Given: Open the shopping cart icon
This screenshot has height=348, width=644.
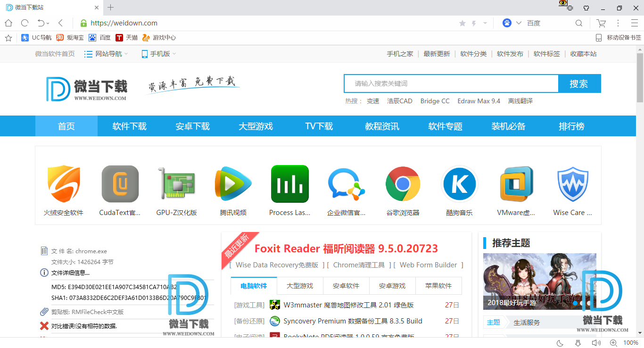Looking at the screenshot, I should point(601,23).
